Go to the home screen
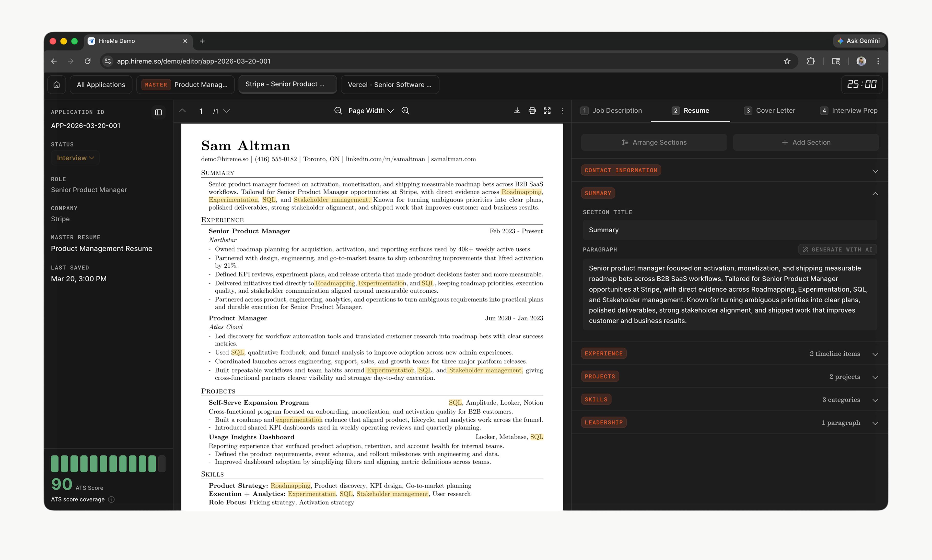932x560 pixels. pos(56,84)
